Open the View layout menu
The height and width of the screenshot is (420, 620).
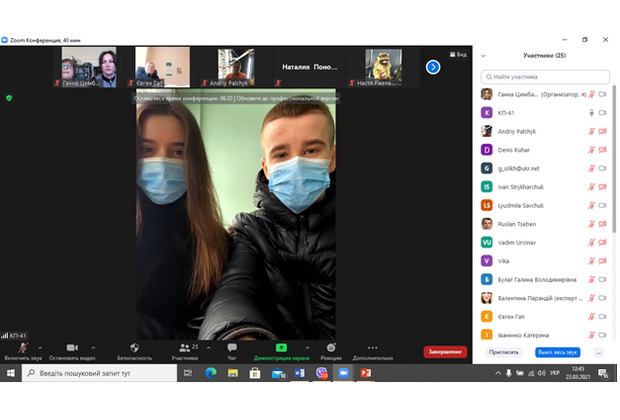[459, 54]
